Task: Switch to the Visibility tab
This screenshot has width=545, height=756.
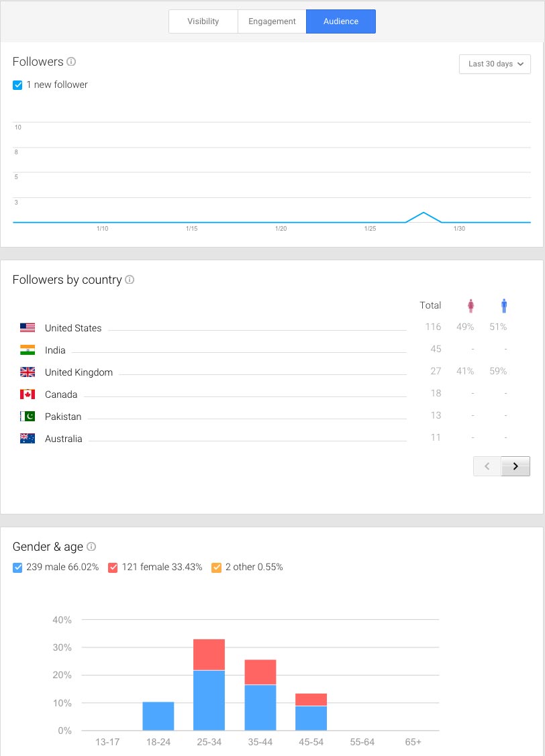Action: (203, 21)
